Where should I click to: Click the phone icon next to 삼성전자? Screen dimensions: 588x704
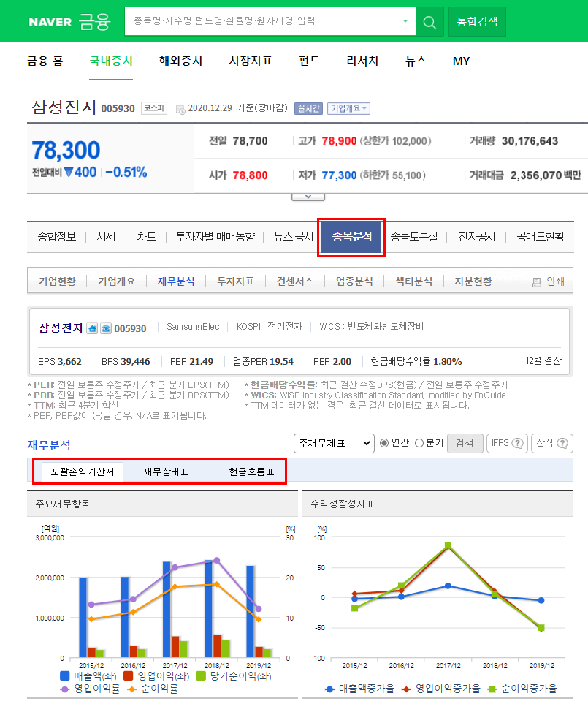106,328
